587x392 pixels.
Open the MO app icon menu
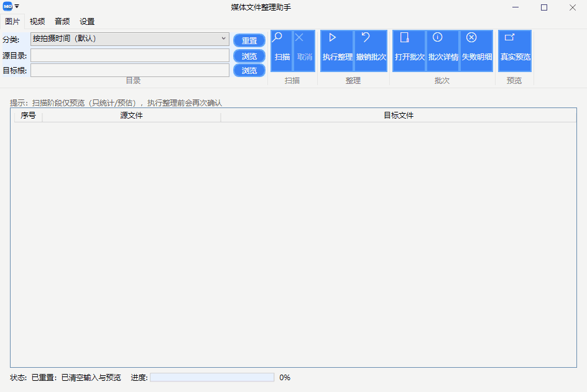[x=7, y=6]
